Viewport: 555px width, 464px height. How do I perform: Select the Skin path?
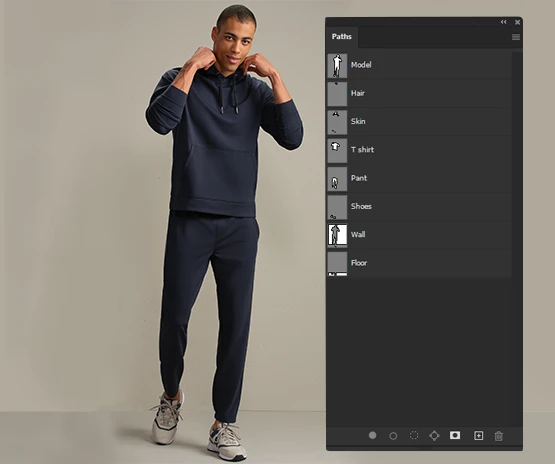pyautogui.click(x=419, y=122)
